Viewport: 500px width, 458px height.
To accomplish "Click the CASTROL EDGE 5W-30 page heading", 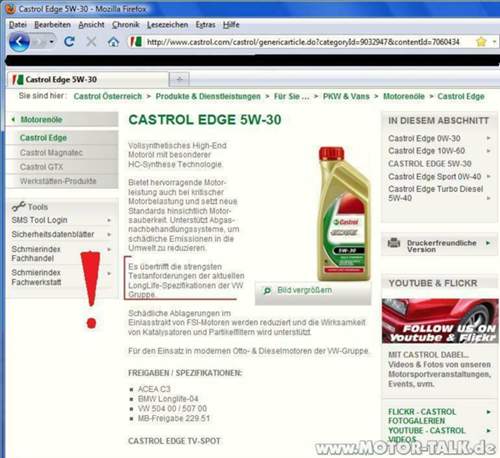I will click(205, 120).
